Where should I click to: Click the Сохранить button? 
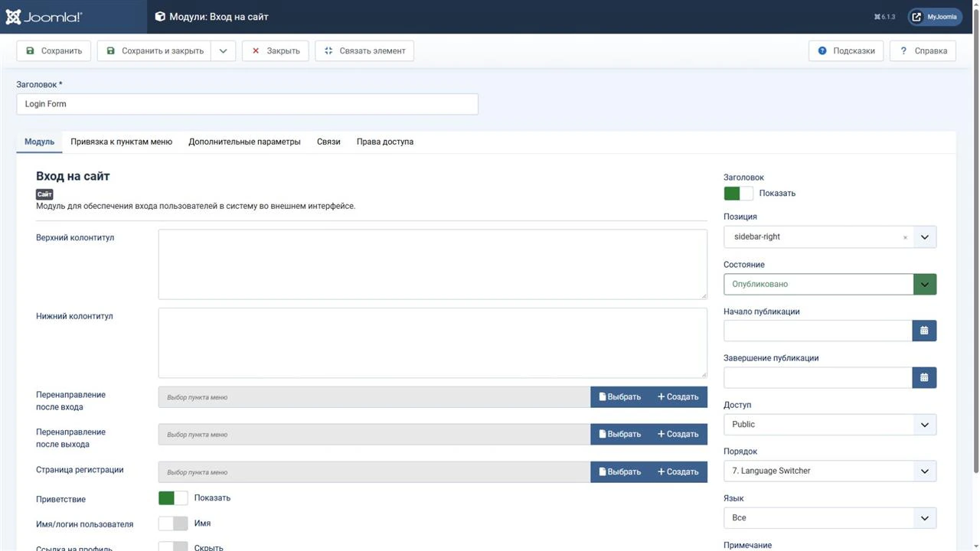click(x=54, y=51)
